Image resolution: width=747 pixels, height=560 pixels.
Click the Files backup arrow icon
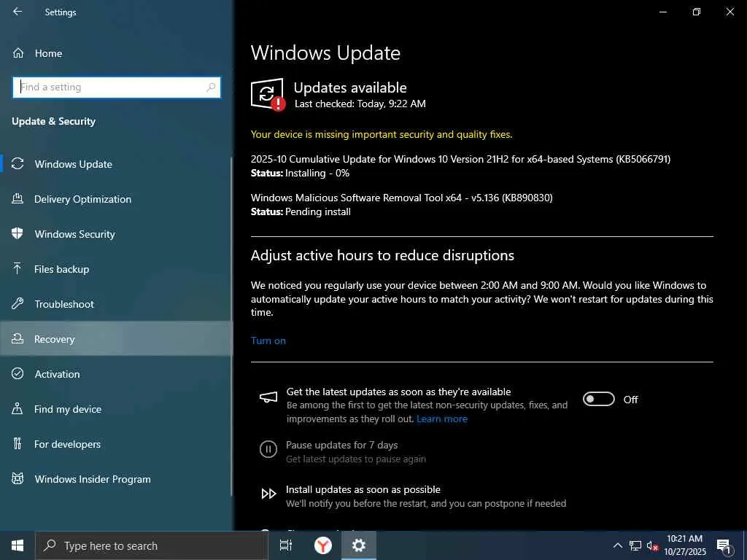[x=18, y=268]
